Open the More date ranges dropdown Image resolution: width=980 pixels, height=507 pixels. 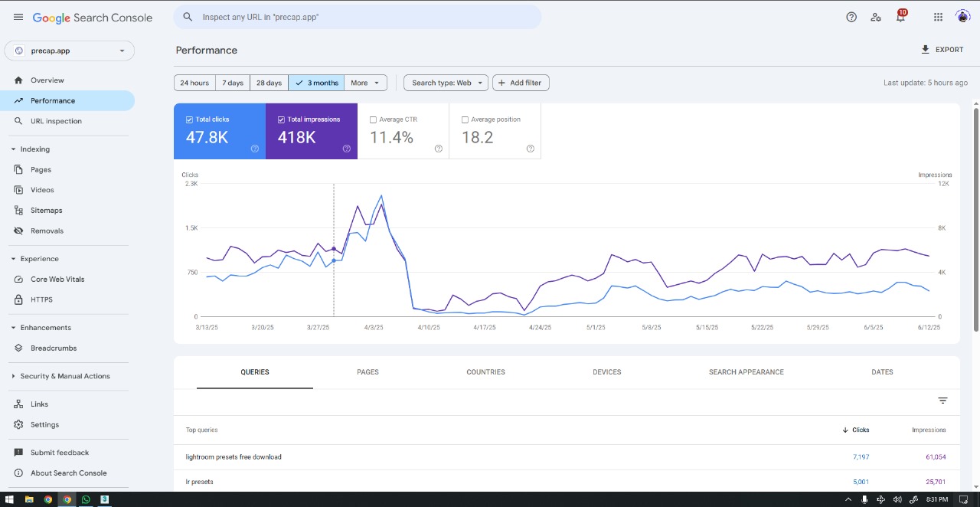pyautogui.click(x=366, y=83)
